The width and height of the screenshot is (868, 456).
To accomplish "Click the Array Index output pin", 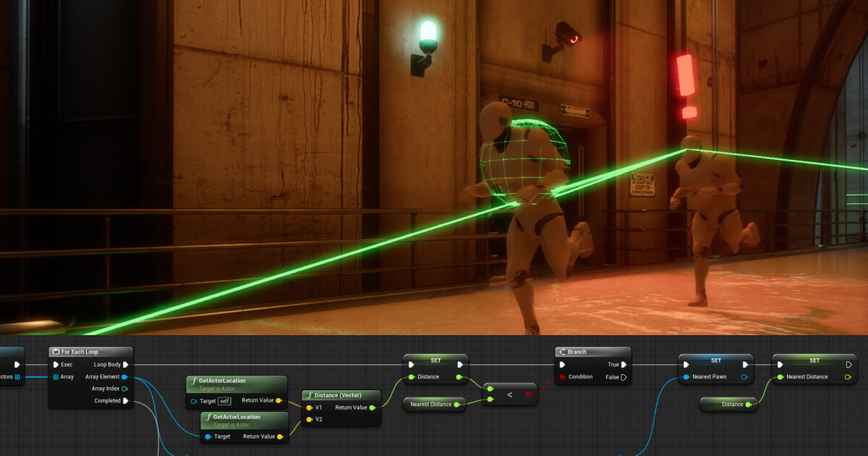I will pyautogui.click(x=124, y=389).
